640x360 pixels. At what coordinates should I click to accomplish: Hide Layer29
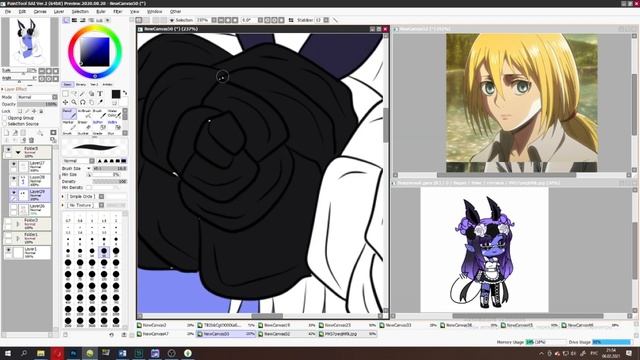[14, 192]
